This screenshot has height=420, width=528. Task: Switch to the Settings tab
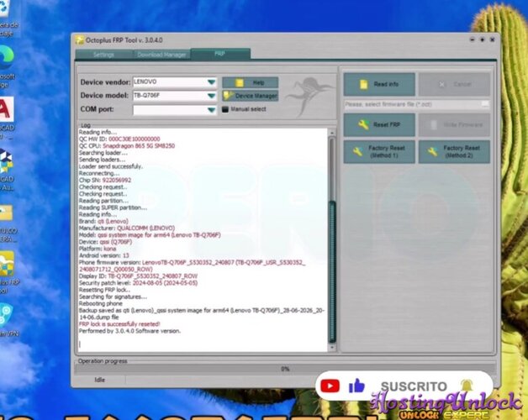[x=103, y=55]
